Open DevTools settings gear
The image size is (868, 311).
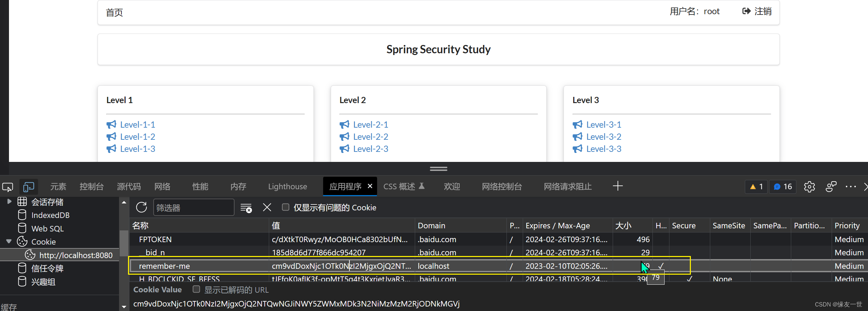click(809, 187)
